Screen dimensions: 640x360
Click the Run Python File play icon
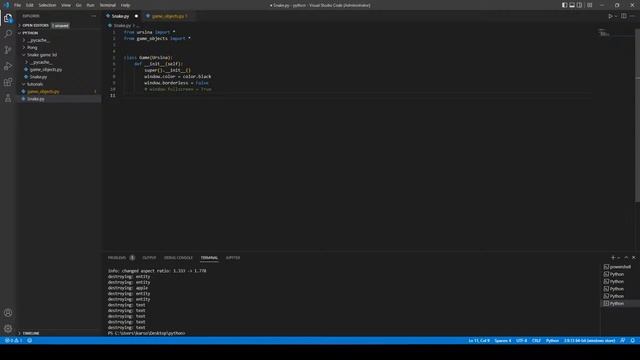click(610, 16)
